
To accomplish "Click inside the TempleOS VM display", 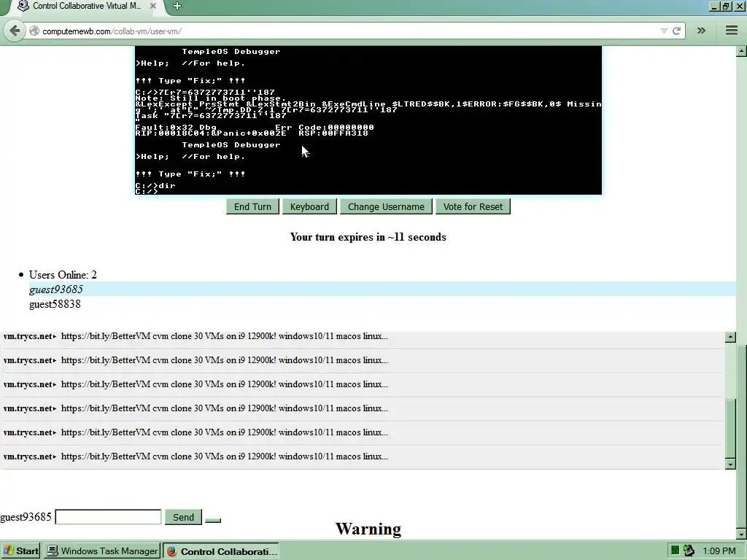I will tap(368, 120).
